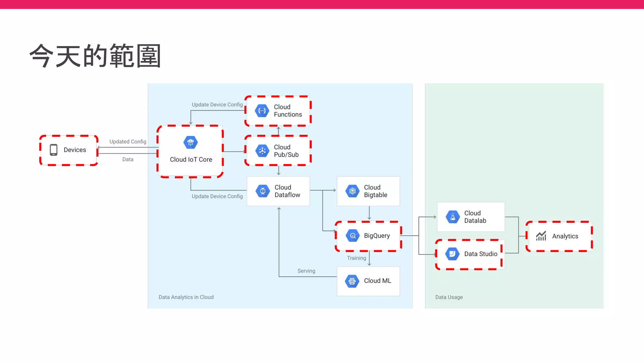Click the Cloud Dataflow icon
This screenshot has height=362, width=644.
pos(263,191)
